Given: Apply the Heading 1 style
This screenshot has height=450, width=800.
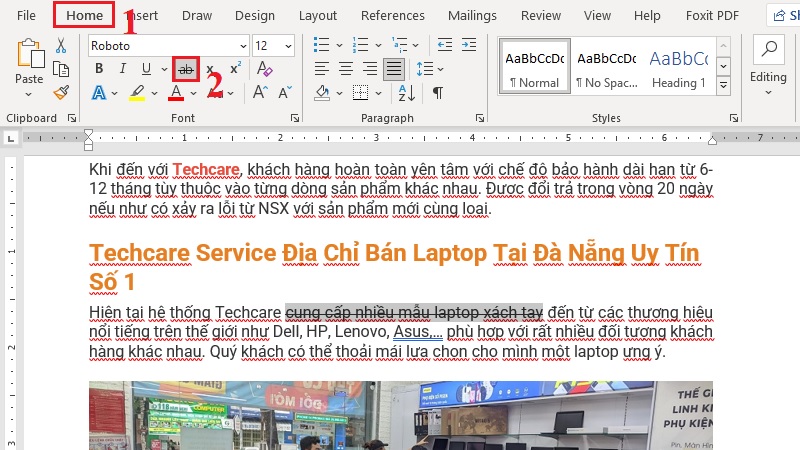Looking at the screenshot, I should 679,66.
